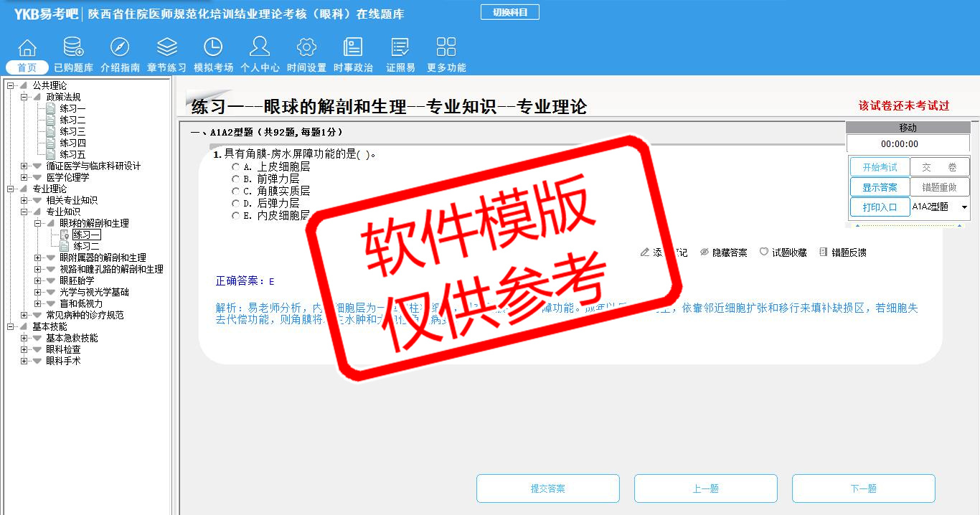Screen dimensions: 980x515
Task: Select option C 角膜实质层
Action: click(x=235, y=192)
